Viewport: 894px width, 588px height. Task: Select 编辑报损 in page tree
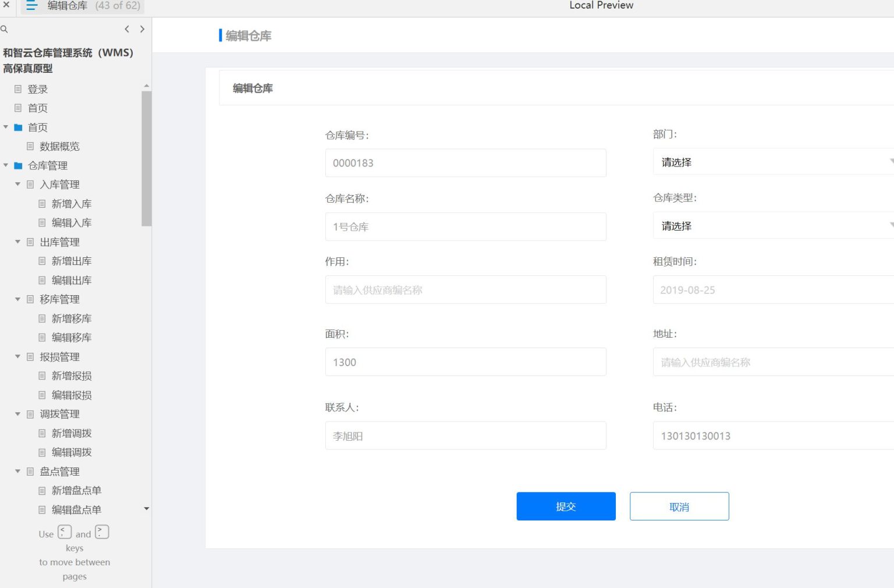71,395
